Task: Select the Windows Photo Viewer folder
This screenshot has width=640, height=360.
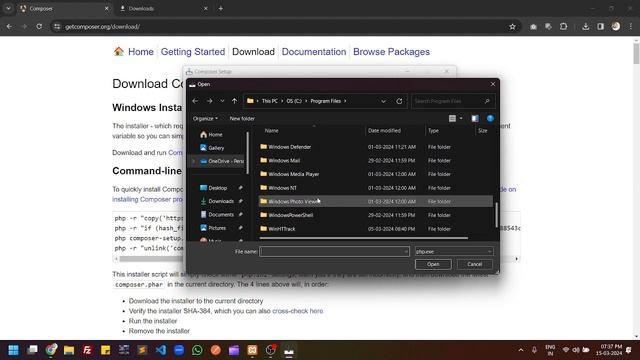Action: 376,201
